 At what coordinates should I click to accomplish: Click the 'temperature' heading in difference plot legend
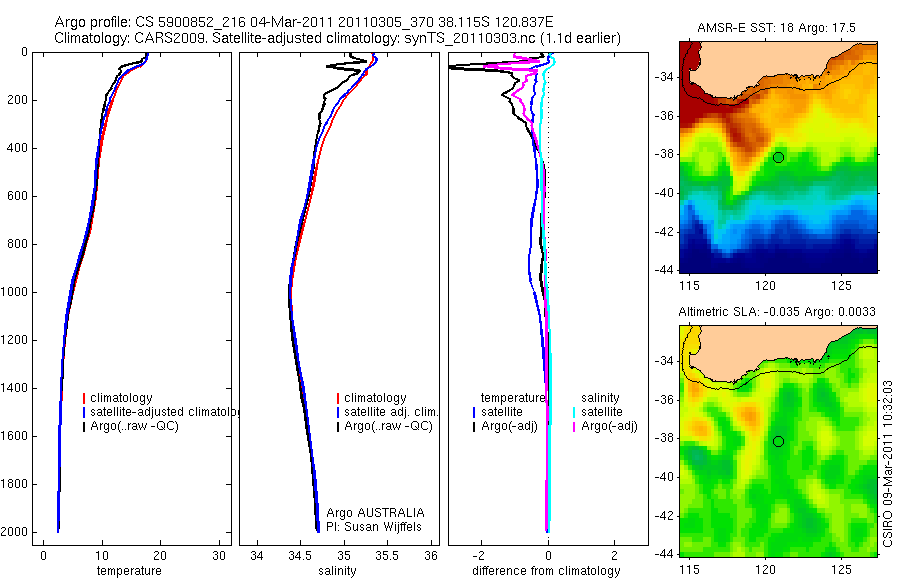click(513, 398)
